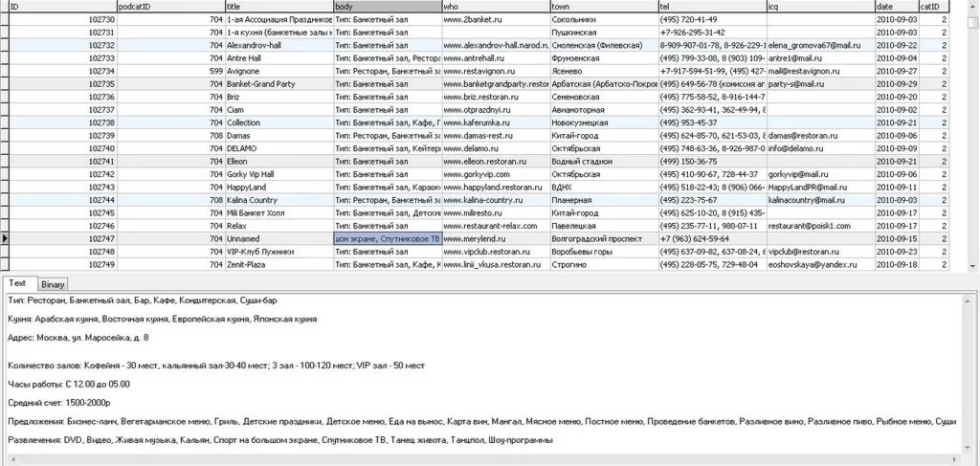
Task: Click the text pane's horizontal scrollbar
Action: pos(484,460)
